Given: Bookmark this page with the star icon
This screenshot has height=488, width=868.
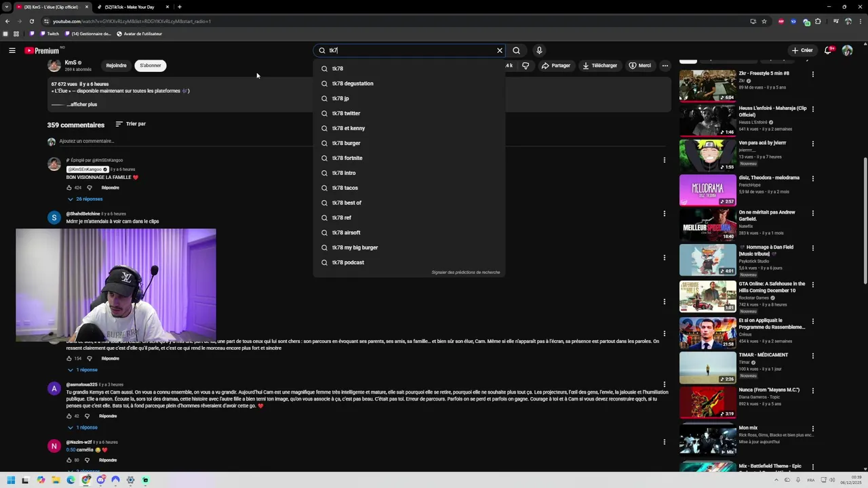Looking at the screenshot, I should pos(764,21).
